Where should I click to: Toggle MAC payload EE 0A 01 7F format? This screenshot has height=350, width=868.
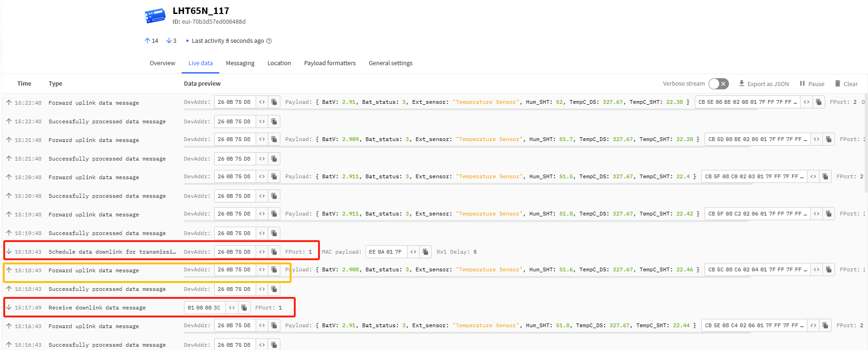tap(413, 252)
